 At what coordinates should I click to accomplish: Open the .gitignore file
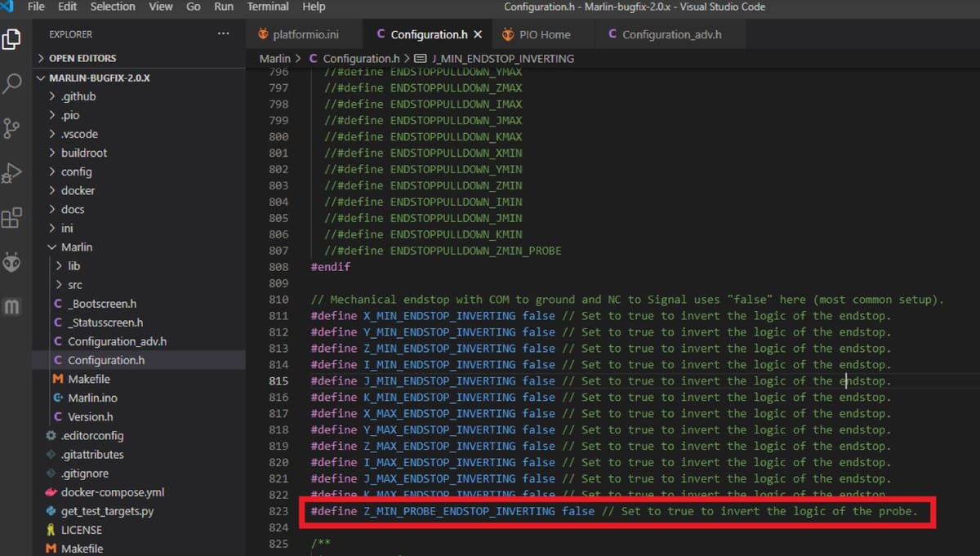139,474
